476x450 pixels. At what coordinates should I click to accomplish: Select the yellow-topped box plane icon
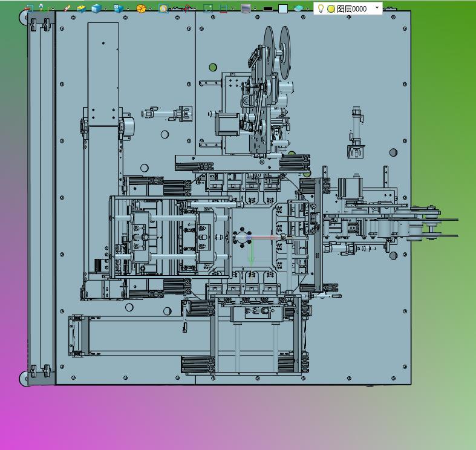tap(81, 8)
